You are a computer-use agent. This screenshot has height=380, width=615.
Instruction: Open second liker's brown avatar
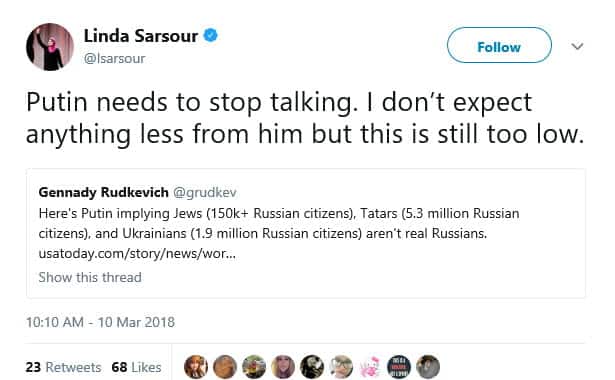[x=225, y=367]
